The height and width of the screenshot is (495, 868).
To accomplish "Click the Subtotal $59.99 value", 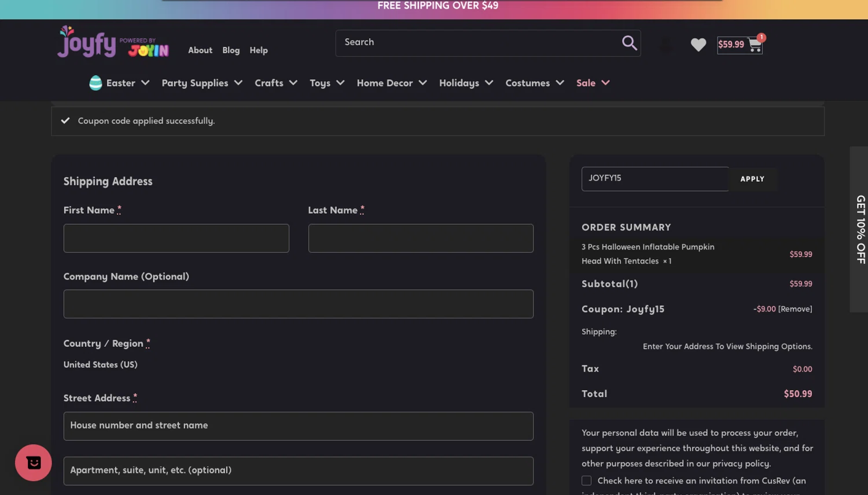I will [x=801, y=284].
